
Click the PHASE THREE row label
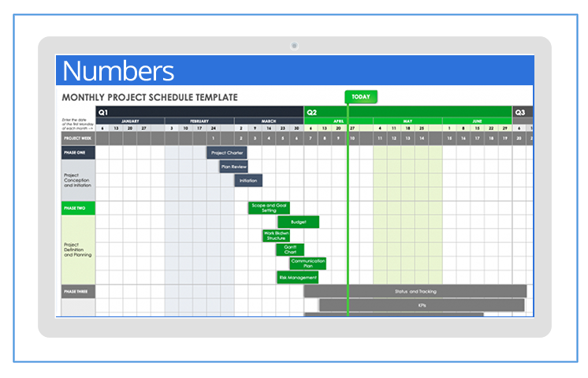click(78, 291)
